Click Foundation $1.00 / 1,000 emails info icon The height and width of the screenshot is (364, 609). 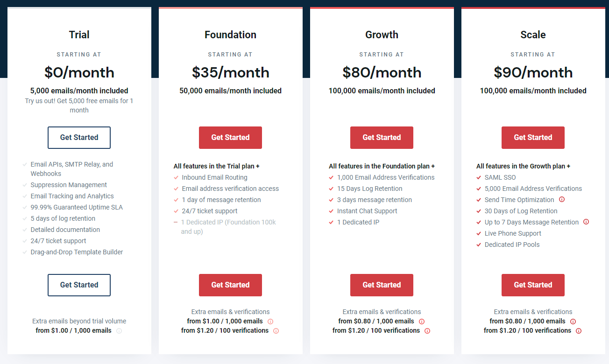pos(270,322)
